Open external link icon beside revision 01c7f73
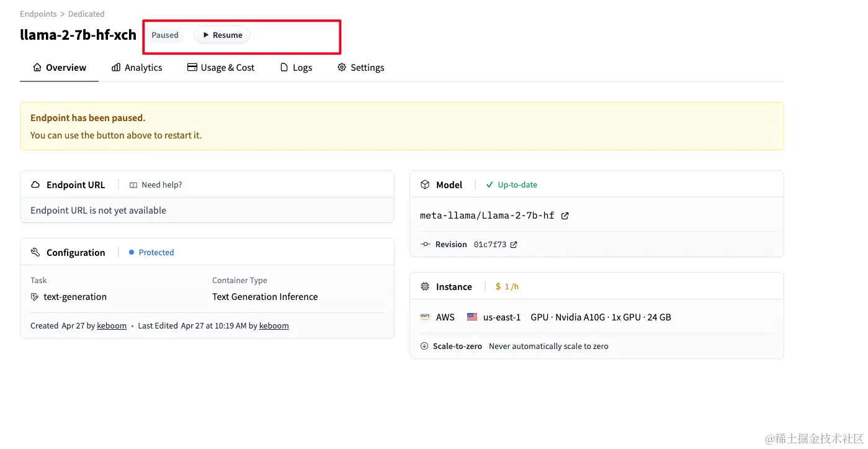Image resolution: width=868 pixels, height=449 pixels. click(513, 245)
